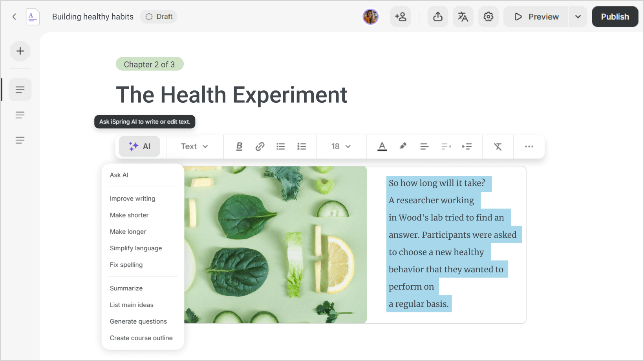The image size is (644, 361).
Task: Expand the Text style dropdown
Action: (x=194, y=146)
